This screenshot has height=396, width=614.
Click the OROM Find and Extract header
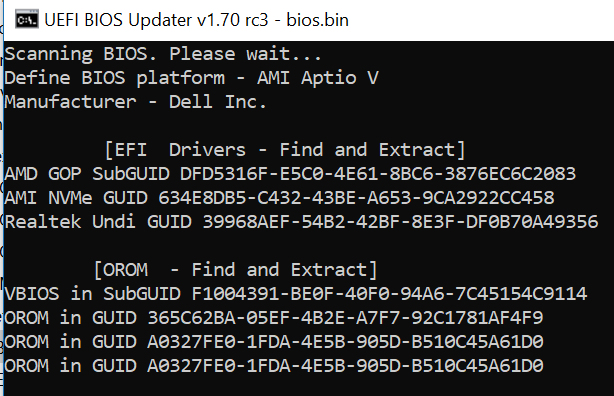[x=235, y=270]
